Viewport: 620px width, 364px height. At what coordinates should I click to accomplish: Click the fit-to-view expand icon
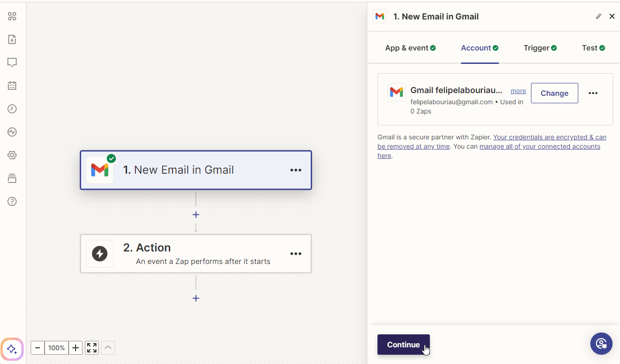pyautogui.click(x=92, y=348)
